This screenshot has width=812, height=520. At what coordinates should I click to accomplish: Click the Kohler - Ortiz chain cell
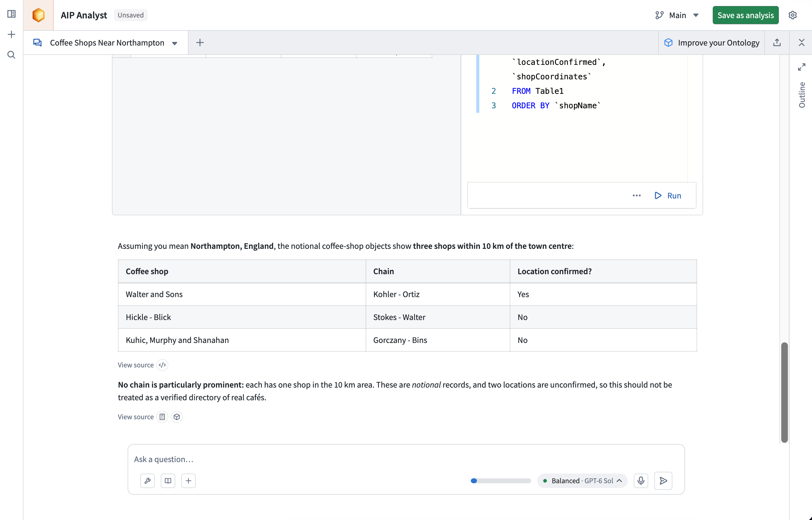point(438,294)
